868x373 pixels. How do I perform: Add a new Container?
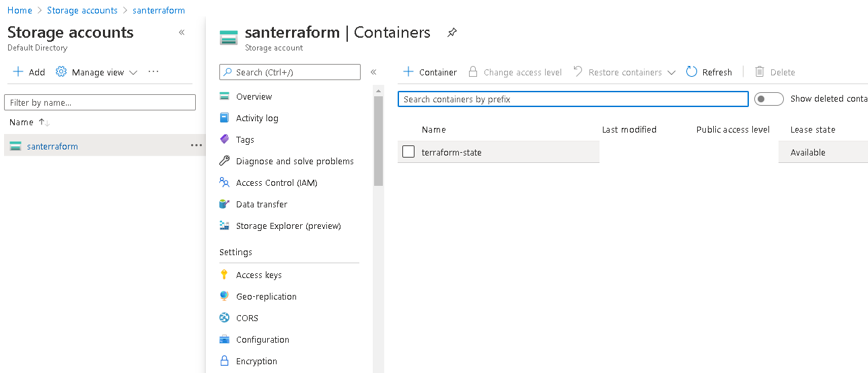tap(429, 72)
